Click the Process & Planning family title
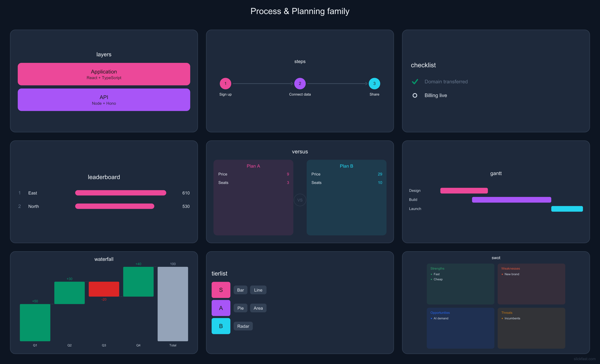Screen dimensions: 600x364 [300, 11]
